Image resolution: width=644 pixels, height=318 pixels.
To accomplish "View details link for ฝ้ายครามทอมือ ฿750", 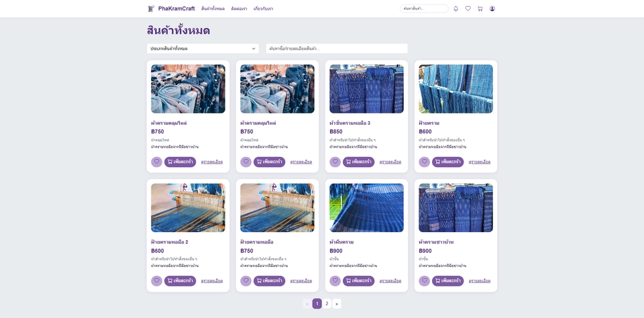I will [301, 281].
